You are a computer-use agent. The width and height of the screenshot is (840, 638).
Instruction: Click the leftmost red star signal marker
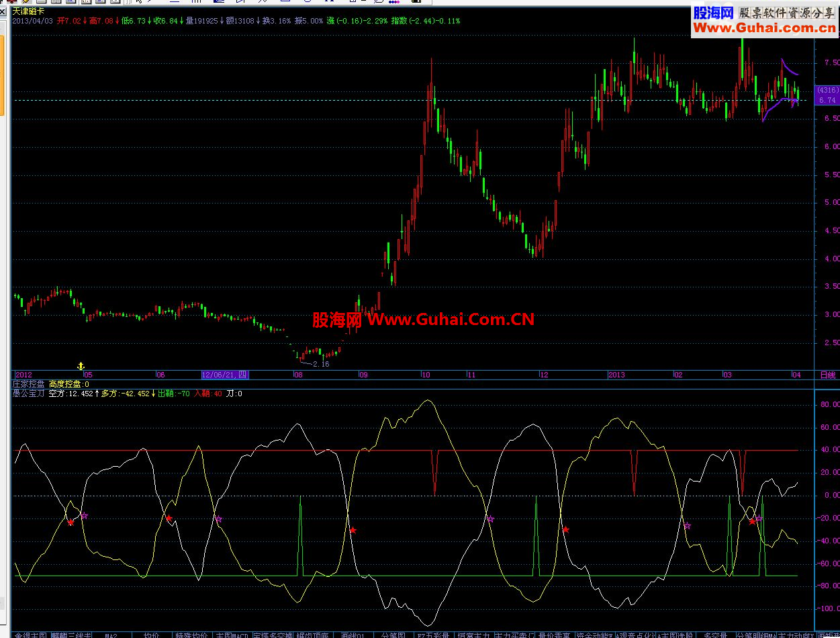coord(71,522)
